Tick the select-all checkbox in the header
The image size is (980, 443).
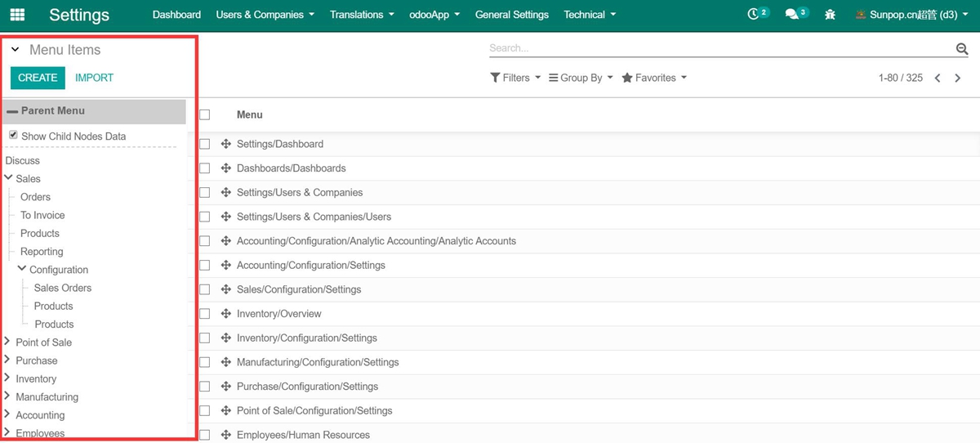[x=205, y=115]
